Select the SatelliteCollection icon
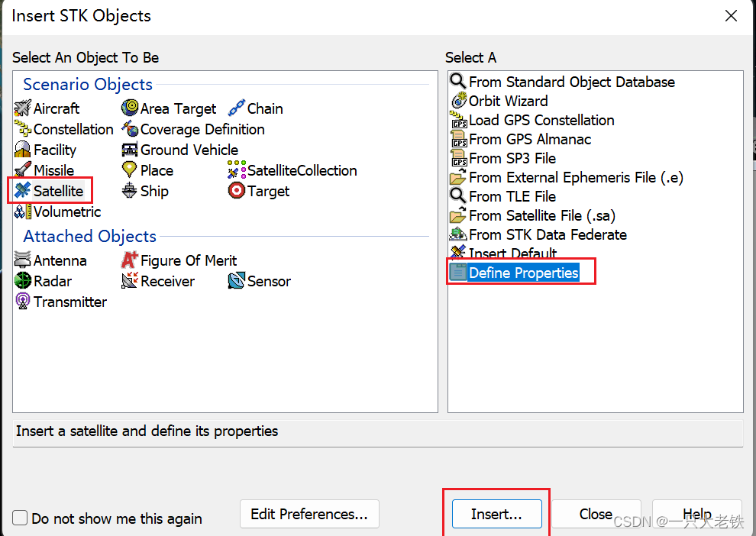Image resolution: width=756 pixels, height=536 pixels. [237, 170]
